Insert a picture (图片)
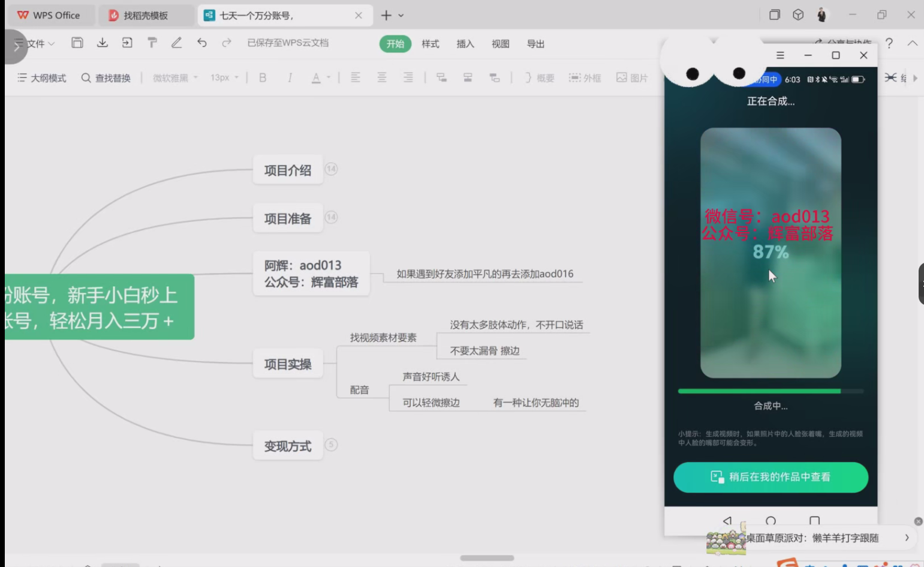This screenshot has height=567, width=924. [632, 78]
